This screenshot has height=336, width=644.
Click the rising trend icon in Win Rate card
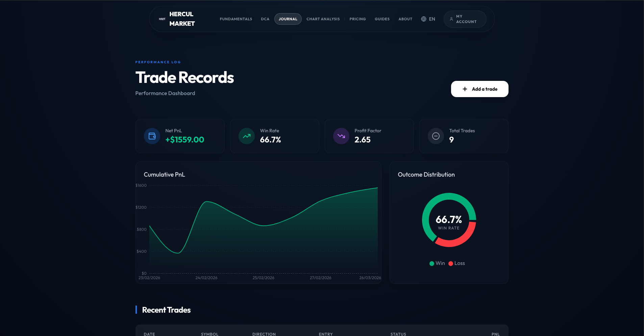247,136
